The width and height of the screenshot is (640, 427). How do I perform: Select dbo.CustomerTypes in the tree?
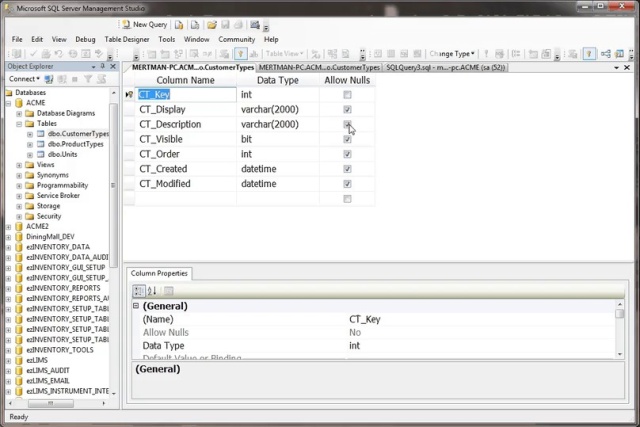pos(78,134)
